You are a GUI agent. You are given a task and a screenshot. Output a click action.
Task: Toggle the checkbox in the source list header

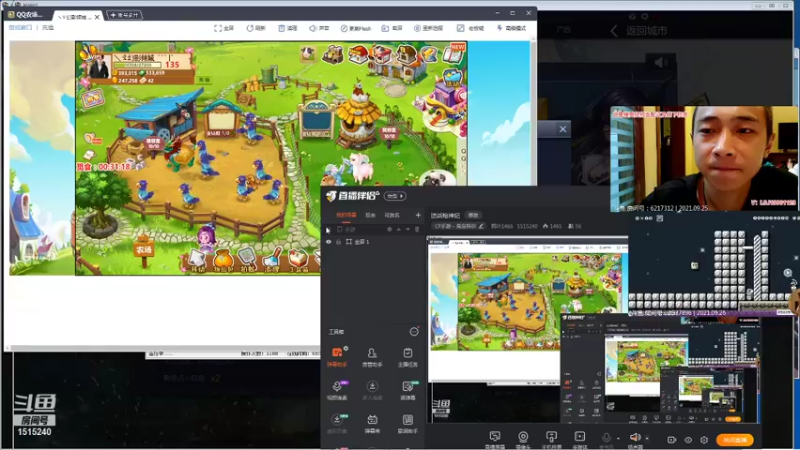coord(339,230)
